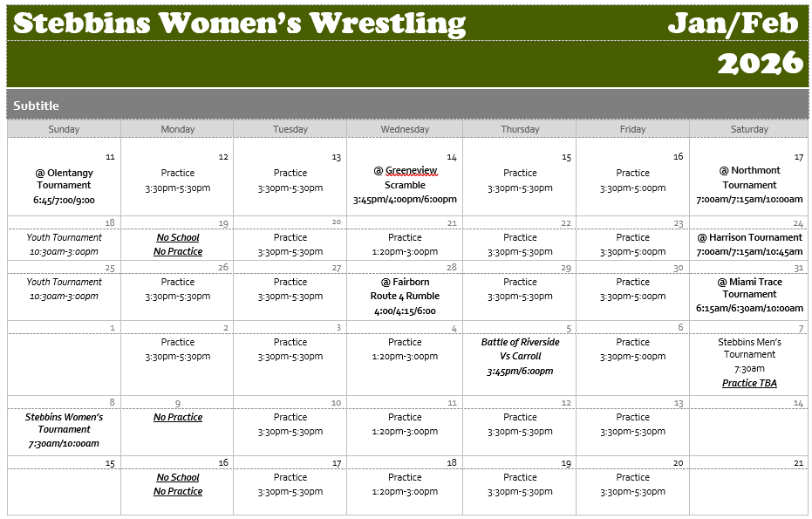
Task: Click the Youth Tournament entry on the 18th
Action: point(64,237)
